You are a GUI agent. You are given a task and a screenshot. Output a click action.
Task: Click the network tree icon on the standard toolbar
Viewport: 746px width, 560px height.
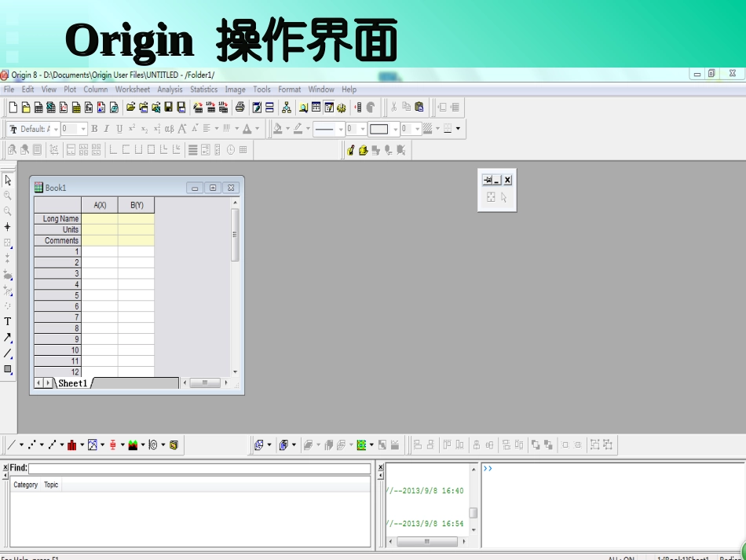287,108
